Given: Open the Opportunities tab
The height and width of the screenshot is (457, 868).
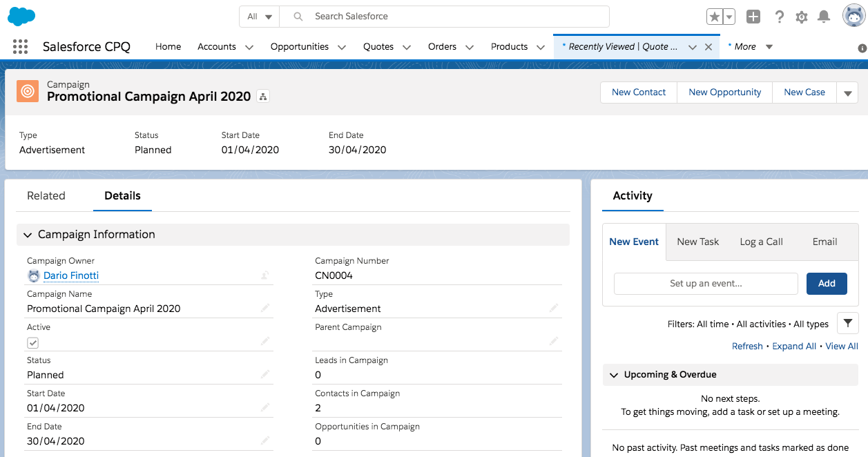Looking at the screenshot, I should 300,47.
